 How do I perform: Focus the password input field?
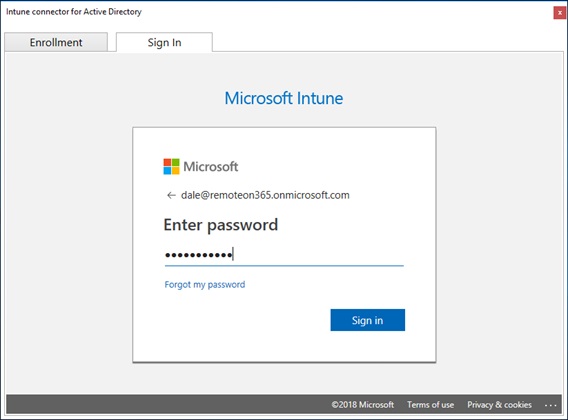[284, 255]
